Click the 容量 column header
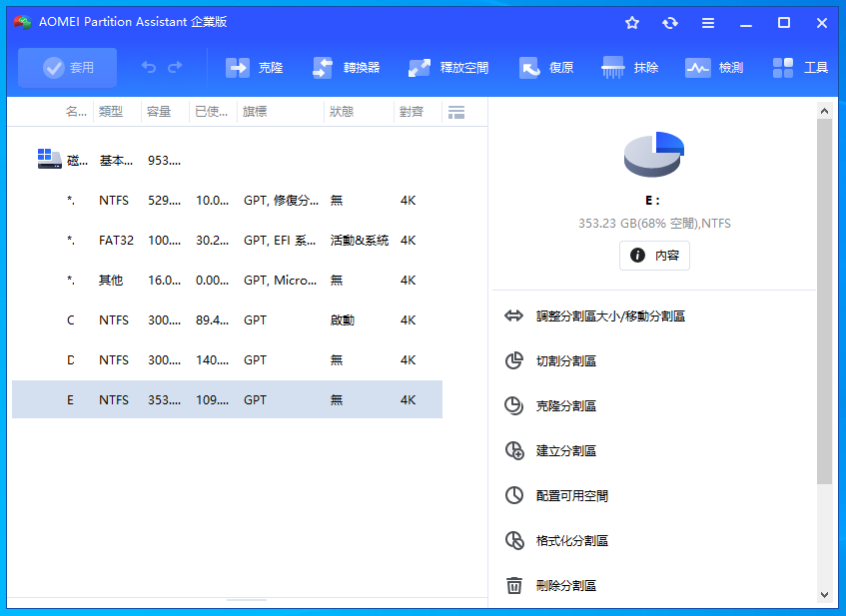Image resolution: width=846 pixels, height=616 pixels. pyautogui.click(x=158, y=112)
